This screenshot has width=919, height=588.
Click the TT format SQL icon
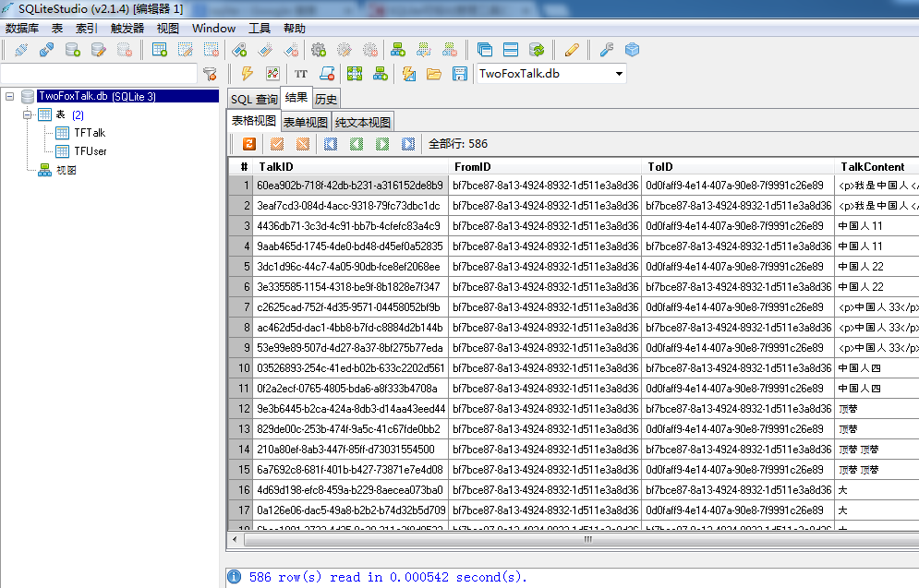301,74
